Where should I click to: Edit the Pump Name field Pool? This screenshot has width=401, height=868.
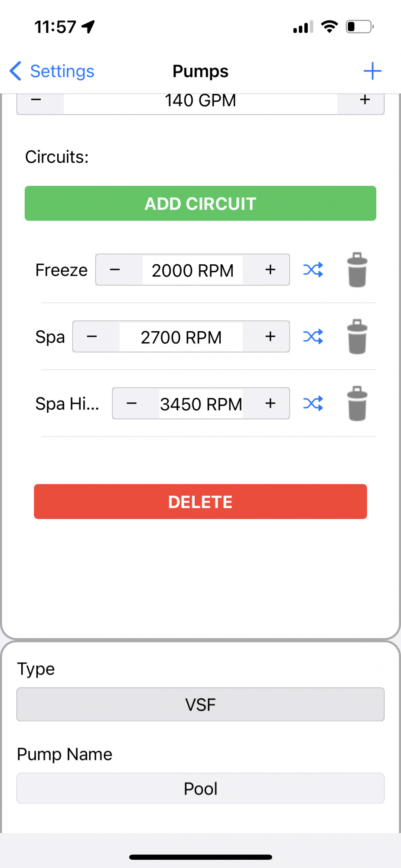[200, 788]
